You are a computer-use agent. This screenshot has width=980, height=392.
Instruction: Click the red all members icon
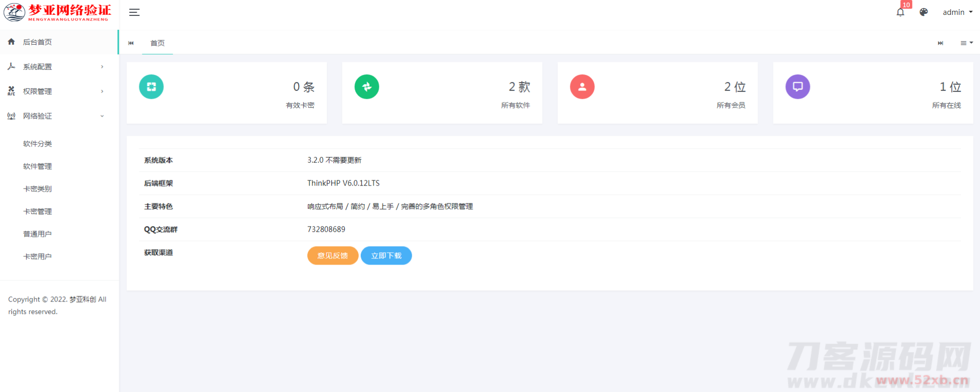click(x=582, y=87)
